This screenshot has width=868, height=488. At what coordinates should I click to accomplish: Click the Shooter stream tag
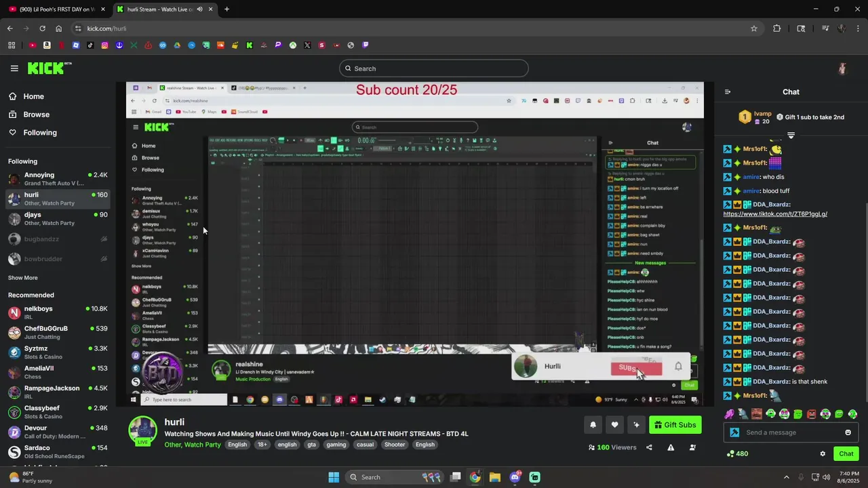(395, 445)
